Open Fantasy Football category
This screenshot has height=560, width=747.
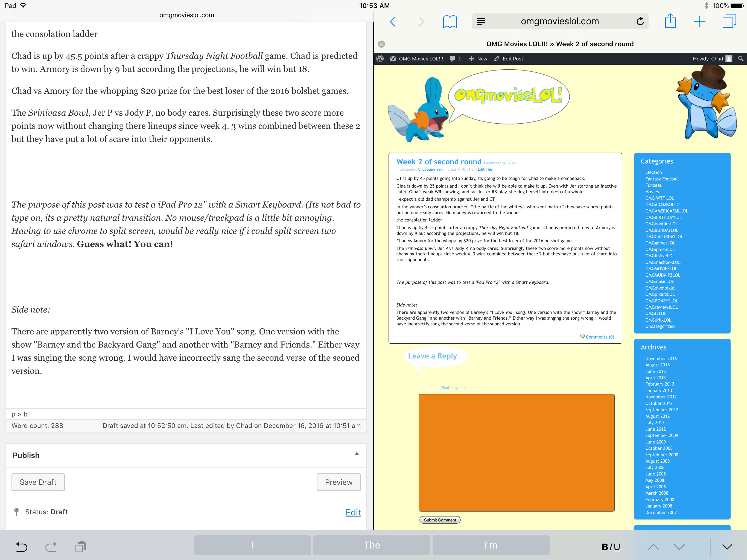click(662, 179)
